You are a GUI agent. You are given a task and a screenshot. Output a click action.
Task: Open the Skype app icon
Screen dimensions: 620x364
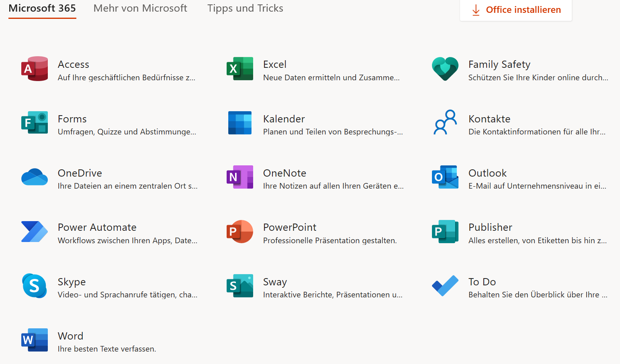(x=35, y=286)
